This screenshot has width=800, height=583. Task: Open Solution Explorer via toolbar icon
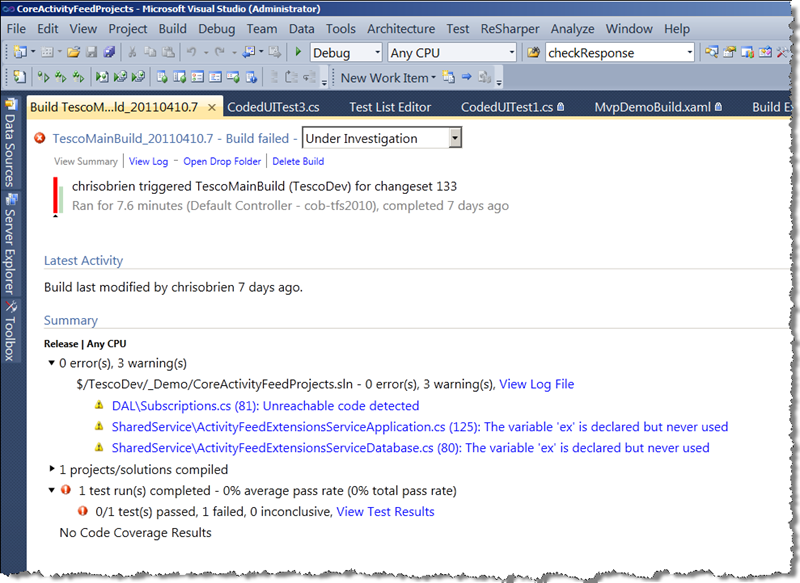[712, 52]
